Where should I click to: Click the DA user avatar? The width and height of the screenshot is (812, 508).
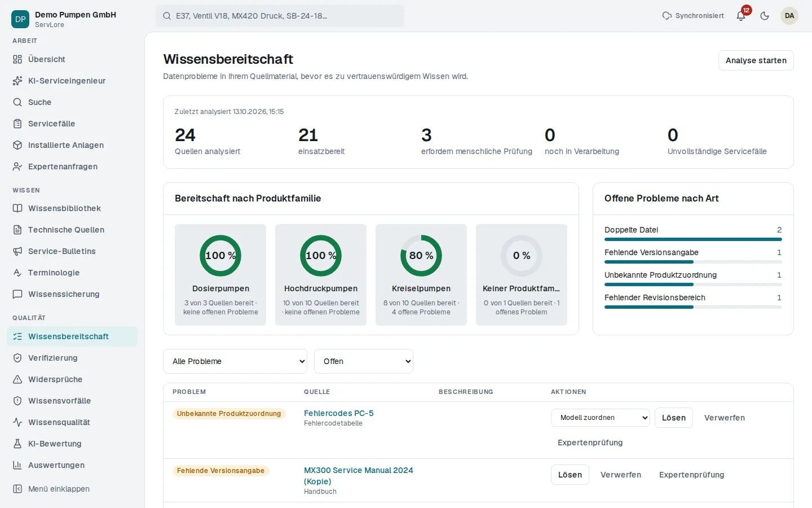[x=789, y=16]
